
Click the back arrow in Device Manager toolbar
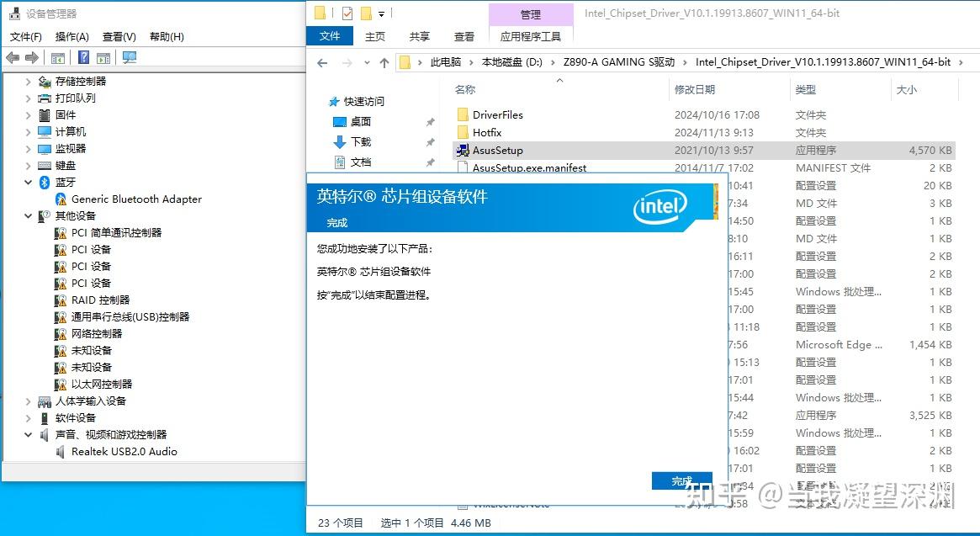point(13,58)
